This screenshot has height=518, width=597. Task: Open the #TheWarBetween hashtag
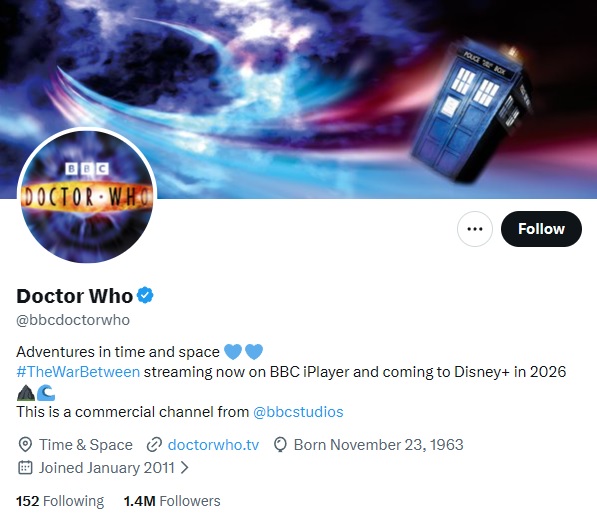(78, 371)
